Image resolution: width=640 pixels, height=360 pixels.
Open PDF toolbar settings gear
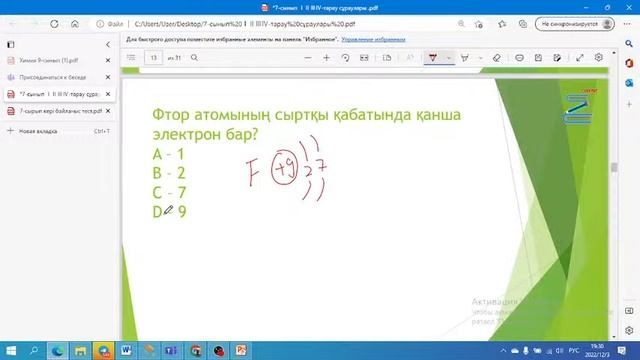pyautogui.click(x=598, y=58)
